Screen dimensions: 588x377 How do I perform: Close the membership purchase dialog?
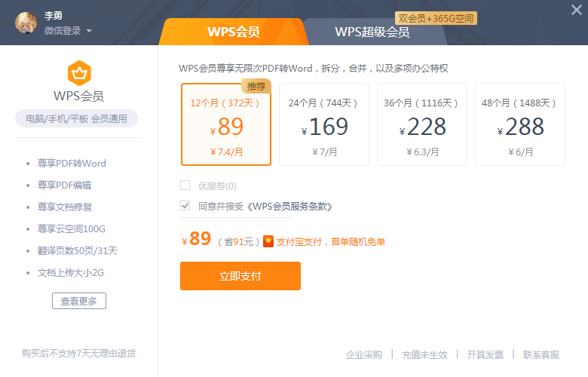pos(577,10)
